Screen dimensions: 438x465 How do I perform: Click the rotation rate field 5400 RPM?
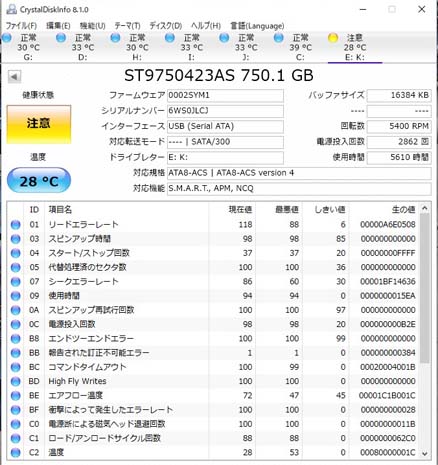[x=399, y=126]
